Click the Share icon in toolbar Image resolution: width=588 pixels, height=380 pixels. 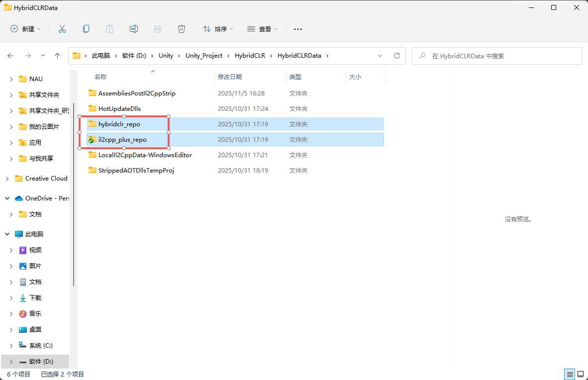pos(158,29)
